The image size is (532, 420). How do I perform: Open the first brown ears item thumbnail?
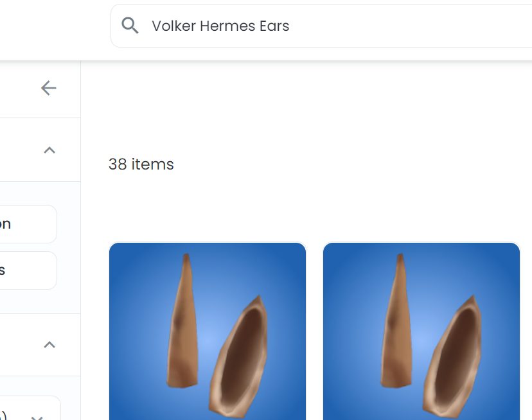pyautogui.click(x=208, y=331)
